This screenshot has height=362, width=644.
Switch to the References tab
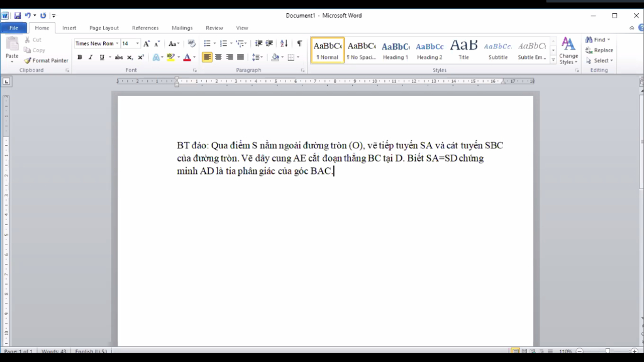coord(145,28)
